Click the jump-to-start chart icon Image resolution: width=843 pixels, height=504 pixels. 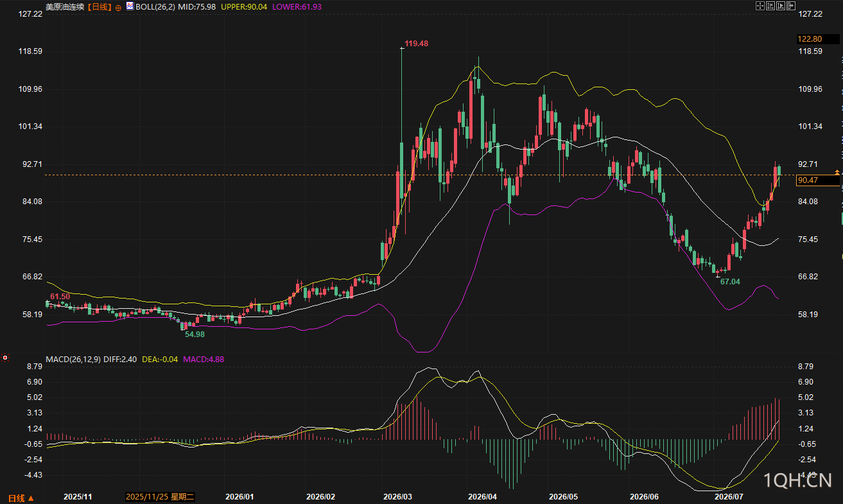click(x=769, y=6)
